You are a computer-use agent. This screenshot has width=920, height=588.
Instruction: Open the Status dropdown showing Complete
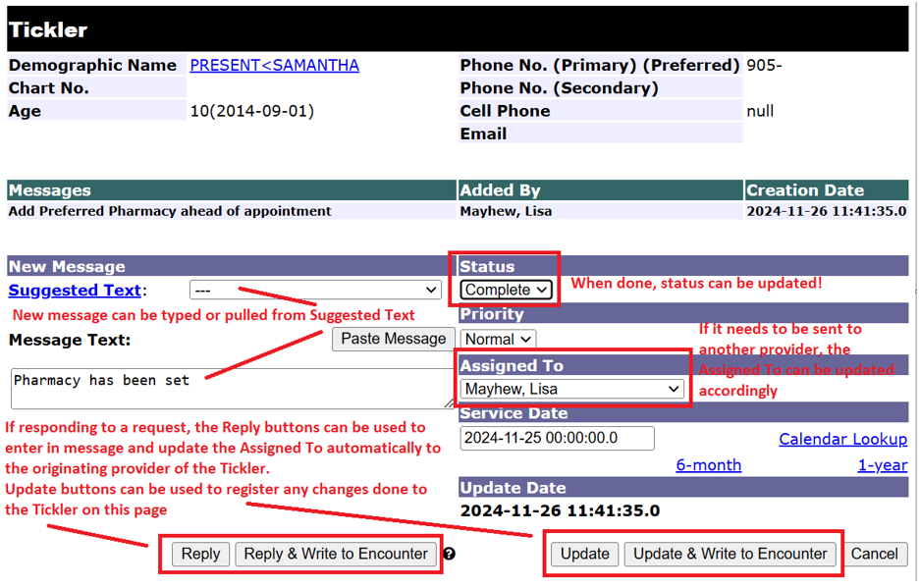506,290
